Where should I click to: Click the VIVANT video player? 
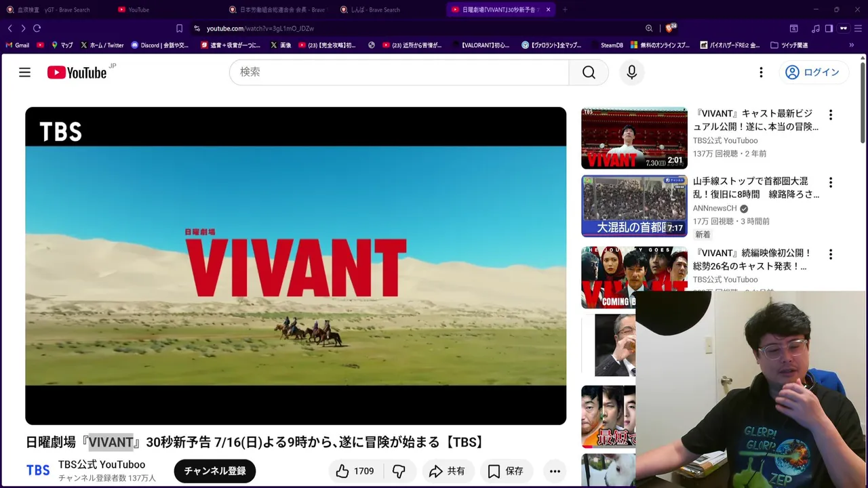pos(296,266)
